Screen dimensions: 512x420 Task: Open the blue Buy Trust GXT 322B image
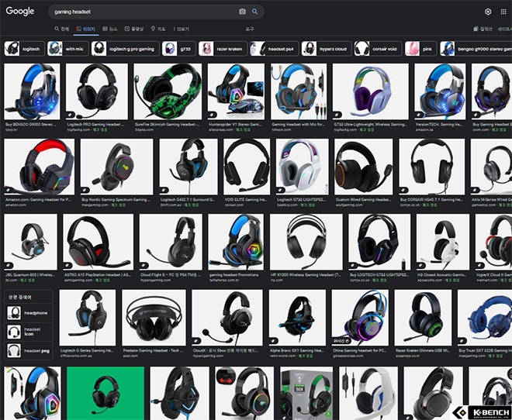point(485,318)
